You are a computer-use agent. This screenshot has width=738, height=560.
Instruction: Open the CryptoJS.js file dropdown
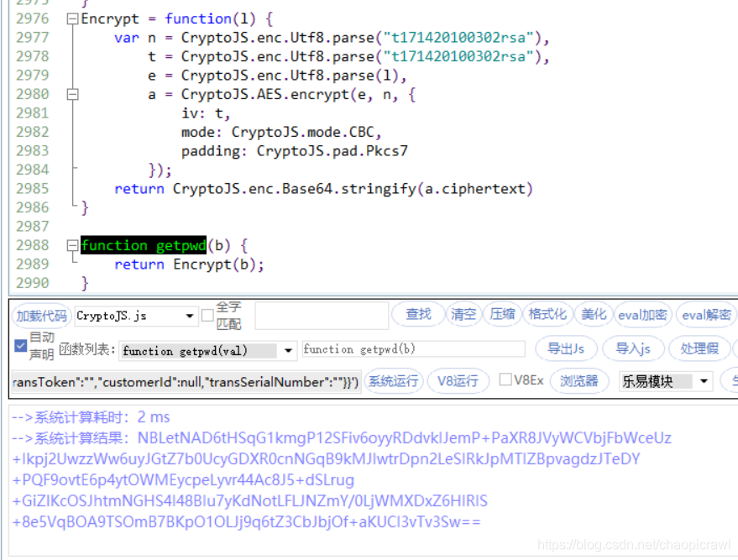(189, 316)
